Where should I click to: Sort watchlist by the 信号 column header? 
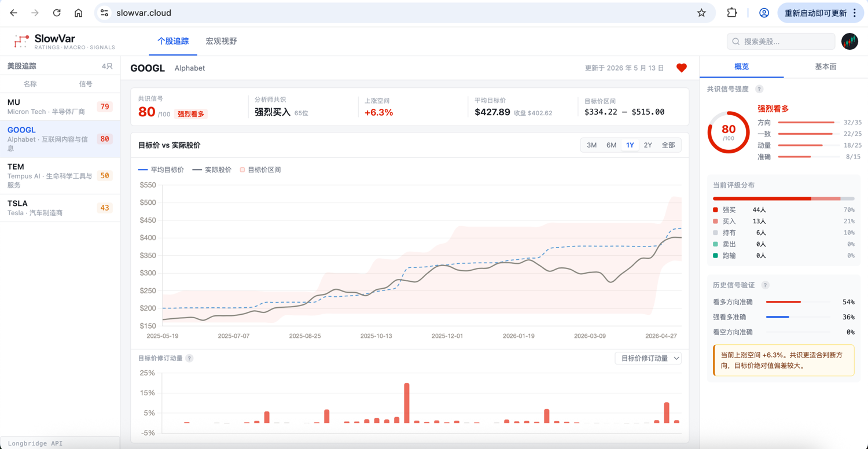click(86, 84)
